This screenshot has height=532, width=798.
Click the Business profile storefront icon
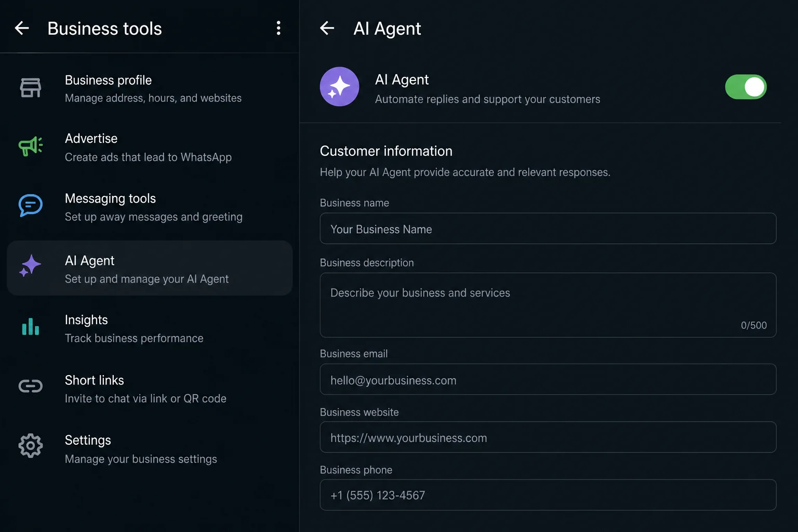[x=31, y=88]
